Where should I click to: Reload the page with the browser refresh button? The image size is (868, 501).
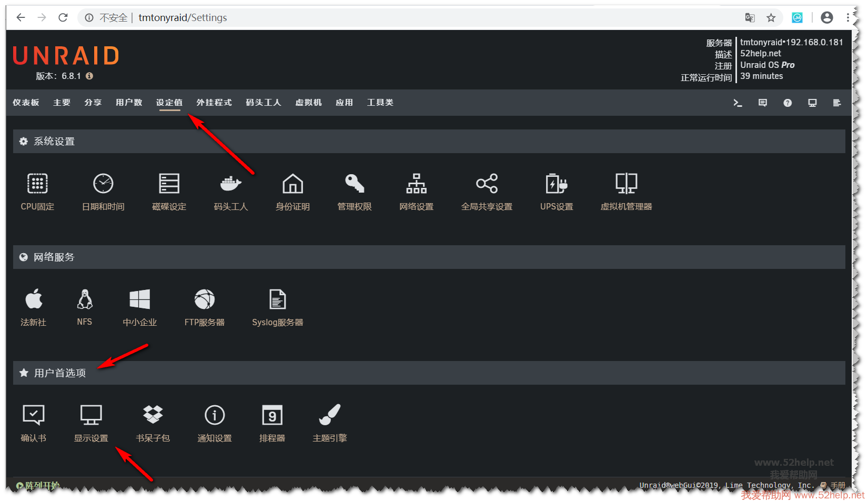(x=63, y=17)
